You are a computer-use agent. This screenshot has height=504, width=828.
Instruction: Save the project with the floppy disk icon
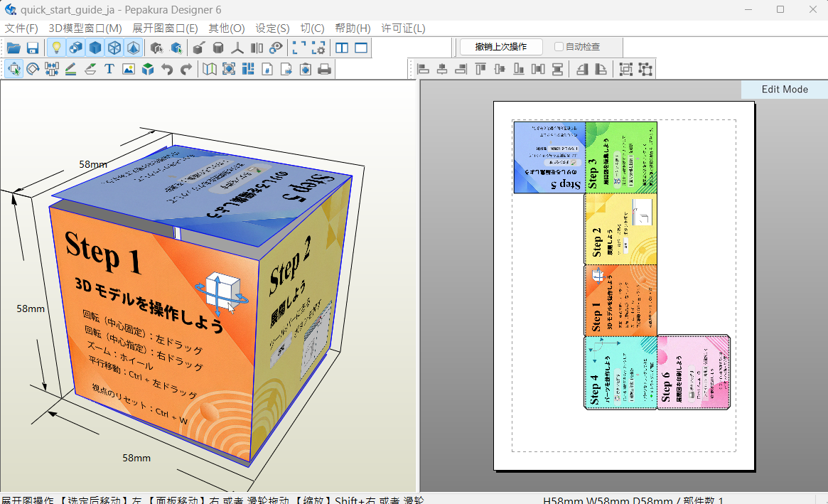pos(33,48)
